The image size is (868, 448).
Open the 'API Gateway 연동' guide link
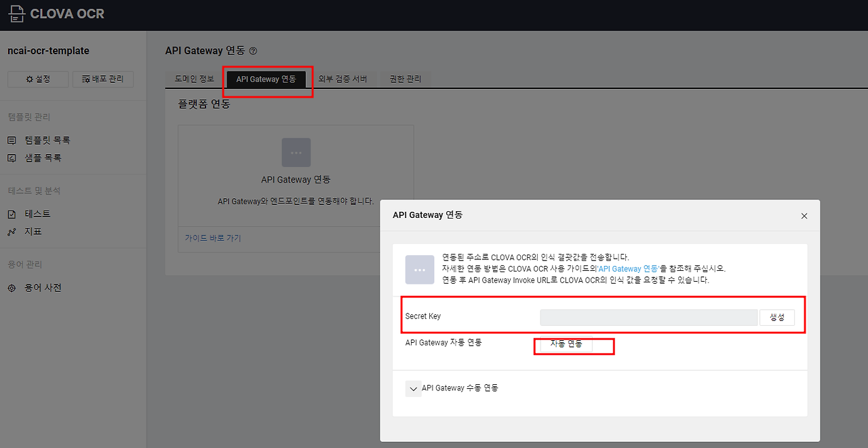tap(628, 269)
